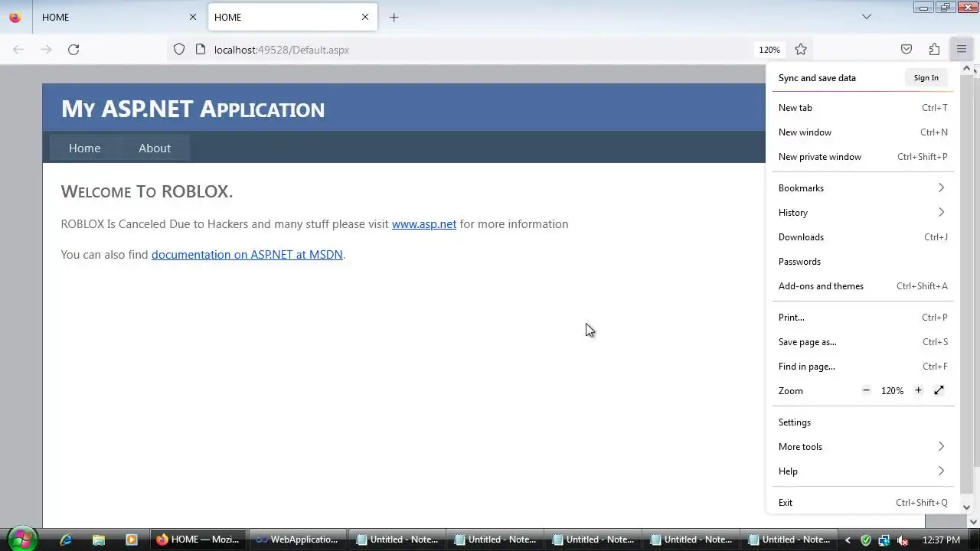Switch to the first HOME tab
Screen dimensions: 980x551
click(x=119, y=17)
